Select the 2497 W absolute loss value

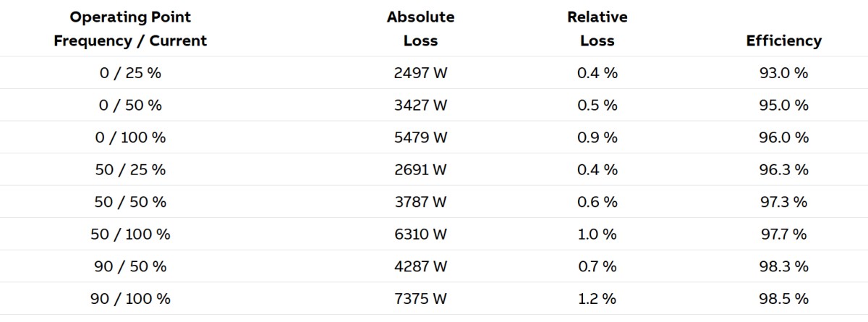(420, 73)
